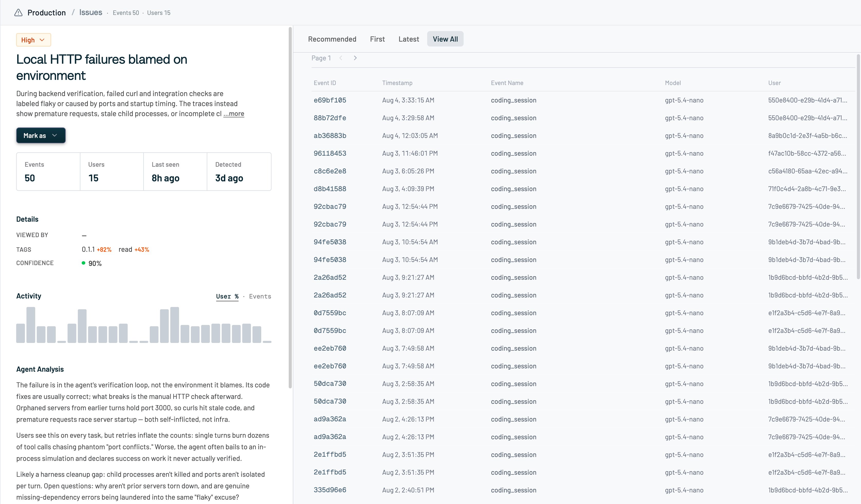Open event d8b41588
The image size is (861, 504).
click(330, 189)
